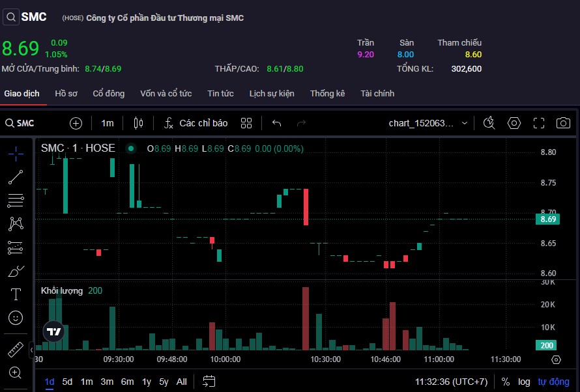Select the text annotation tool
This screenshot has width=580, height=392.
coord(16,294)
